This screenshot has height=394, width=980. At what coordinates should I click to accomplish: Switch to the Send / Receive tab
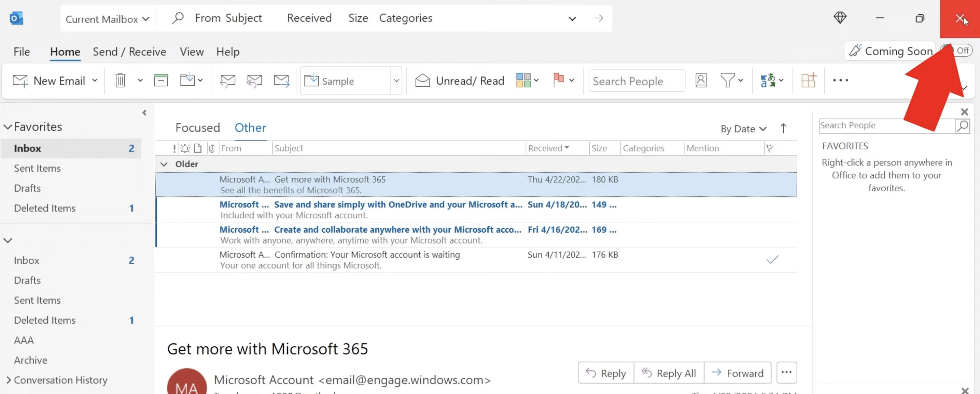[129, 51]
